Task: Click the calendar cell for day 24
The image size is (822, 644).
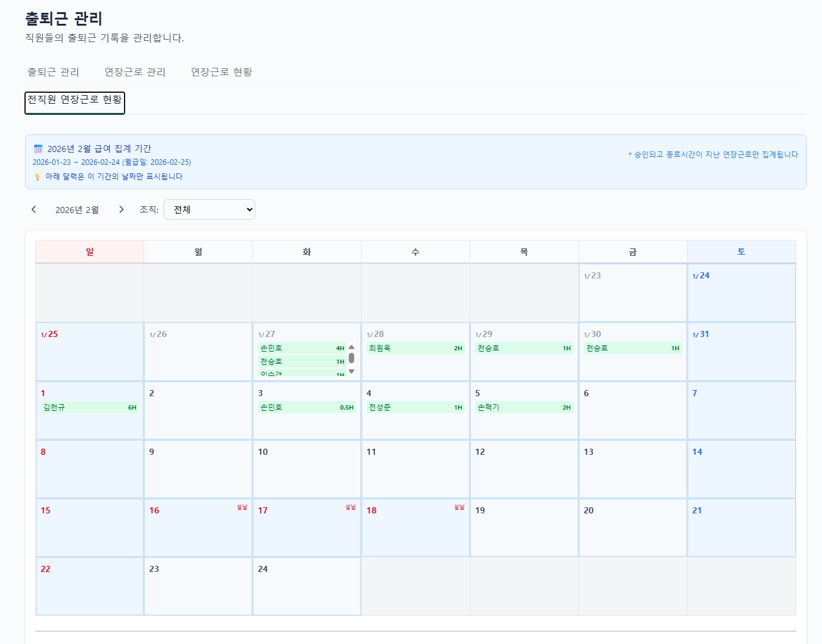Action: tap(307, 586)
